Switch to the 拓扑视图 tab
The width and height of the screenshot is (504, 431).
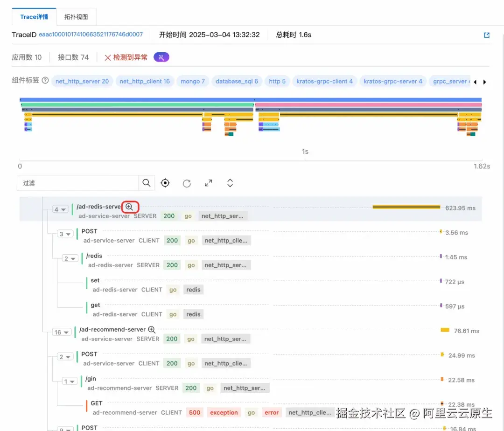76,16
